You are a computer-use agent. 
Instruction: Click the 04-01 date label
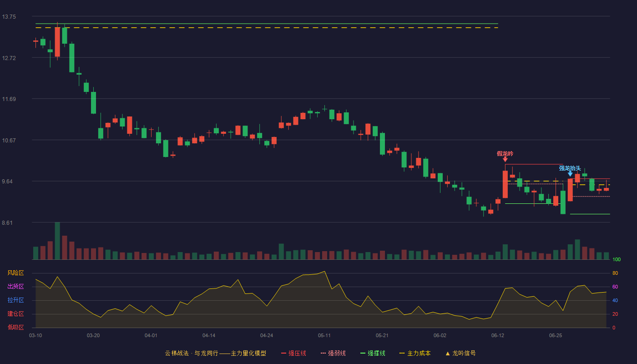[151, 335]
